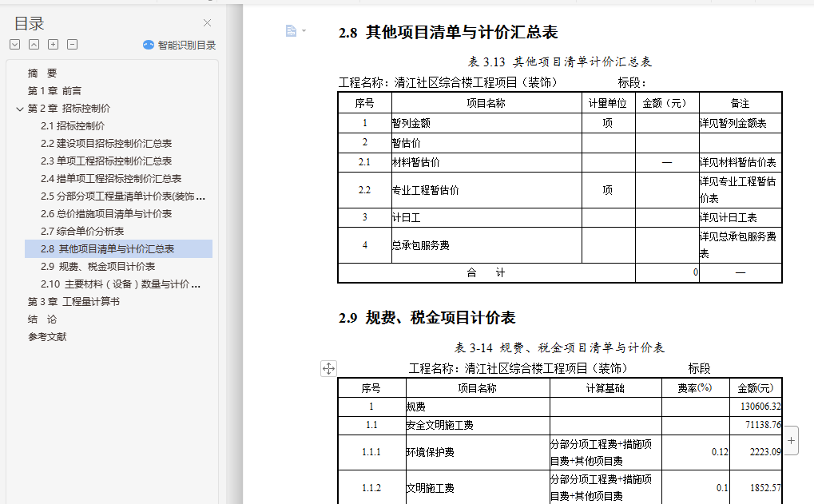
Task: Click heading 2.9 规费、税金项目计价表 in document
Action: coord(427,318)
